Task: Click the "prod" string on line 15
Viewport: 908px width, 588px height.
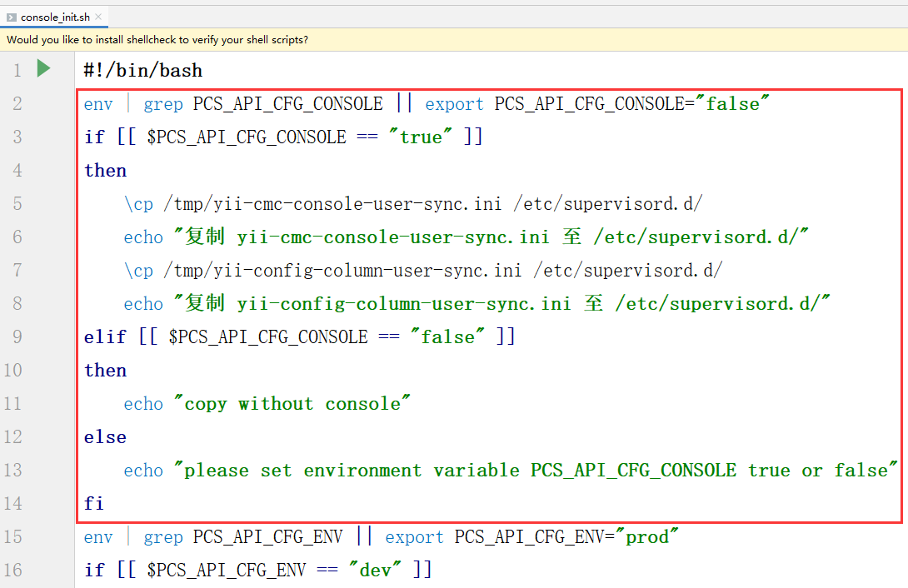Action: (x=646, y=537)
